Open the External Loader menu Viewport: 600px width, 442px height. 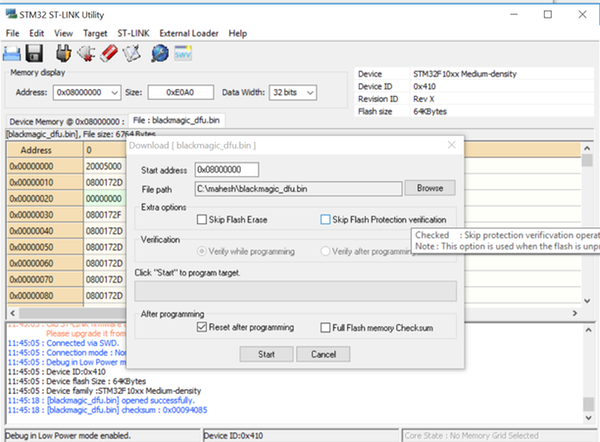189,33
